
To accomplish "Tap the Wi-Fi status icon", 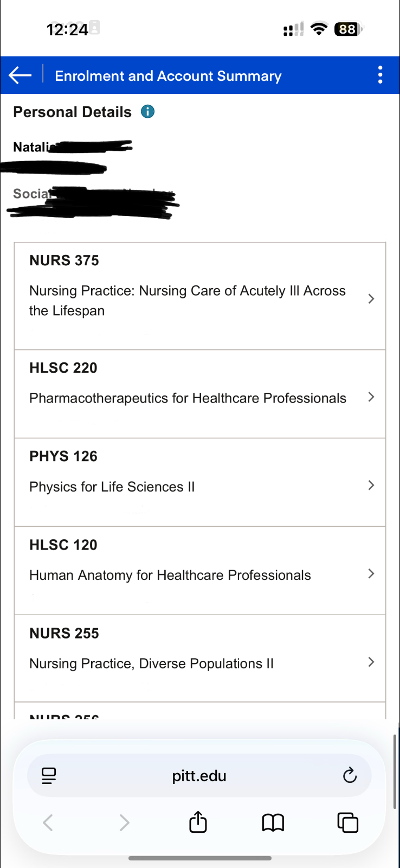I will coord(320,29).
